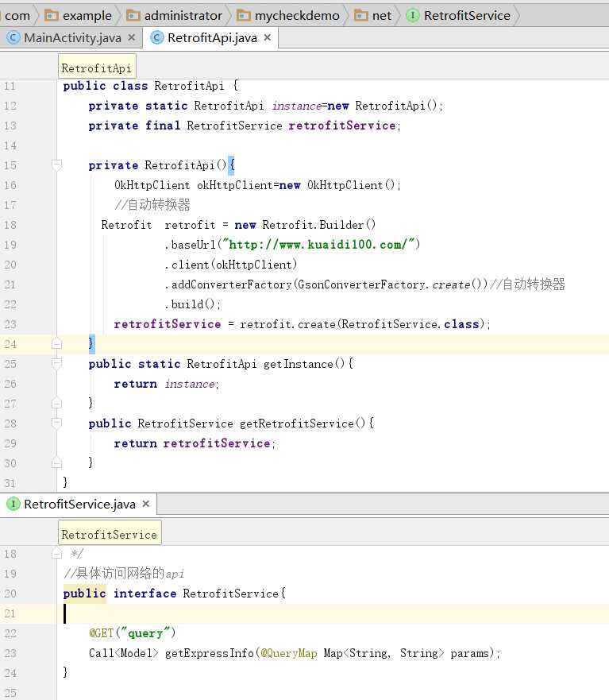Collapse the comment block at line 18 of RetrofitService

click(x=56, y=554)
